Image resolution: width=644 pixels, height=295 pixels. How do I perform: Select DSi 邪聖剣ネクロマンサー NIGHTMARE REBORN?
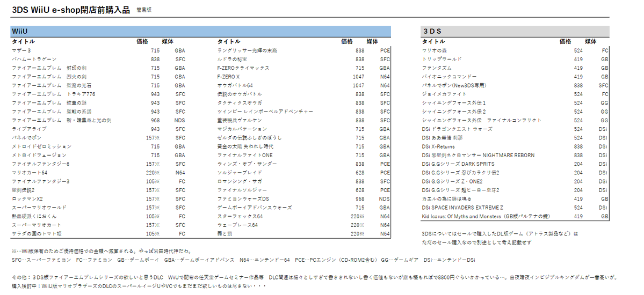coord(479,155)
